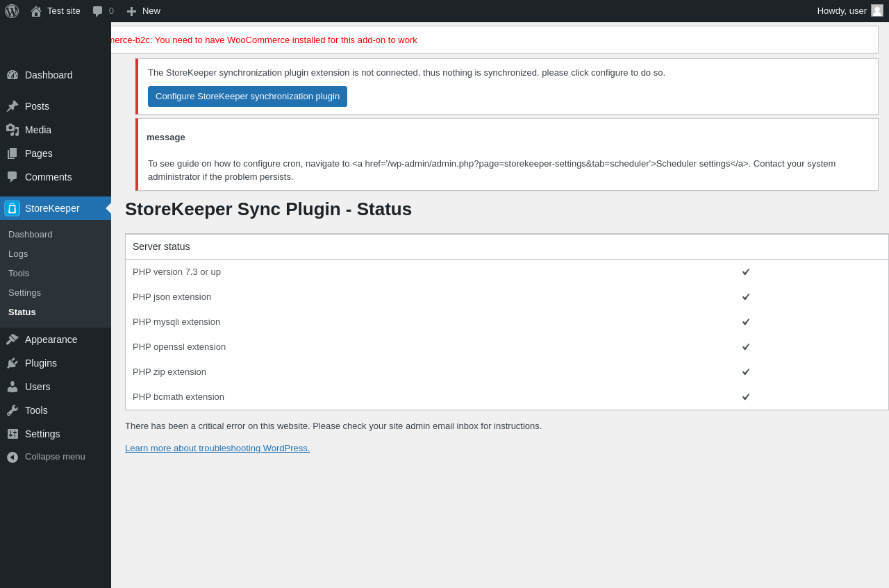Screen dimensions: 889x588
Task: Open the Howdy, user account menu
Action: pos(841,11)
